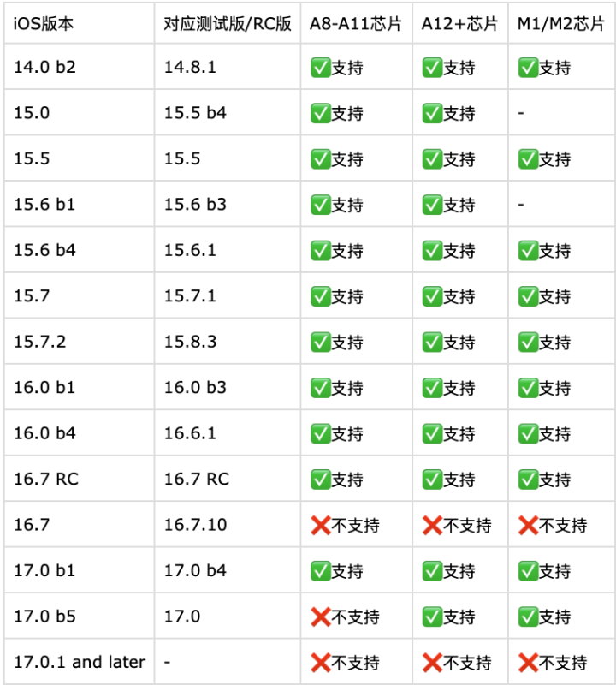Click the green check in row 17.0 b1 under M1/M2芯片
Screen dimensions: 616x685
(x=528, y=571)
